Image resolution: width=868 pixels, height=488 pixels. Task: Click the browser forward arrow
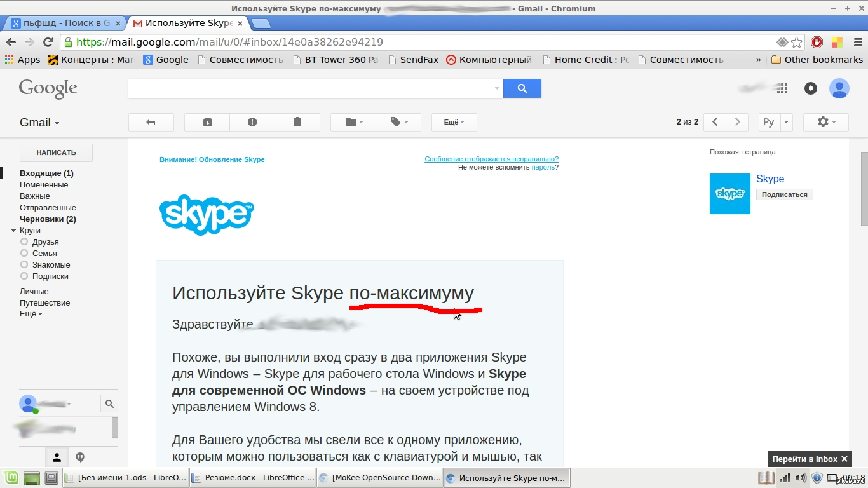pos(29,42)
